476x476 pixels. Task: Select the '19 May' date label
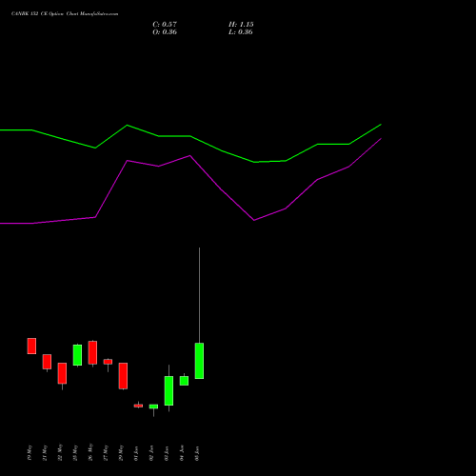coord(30,453)
